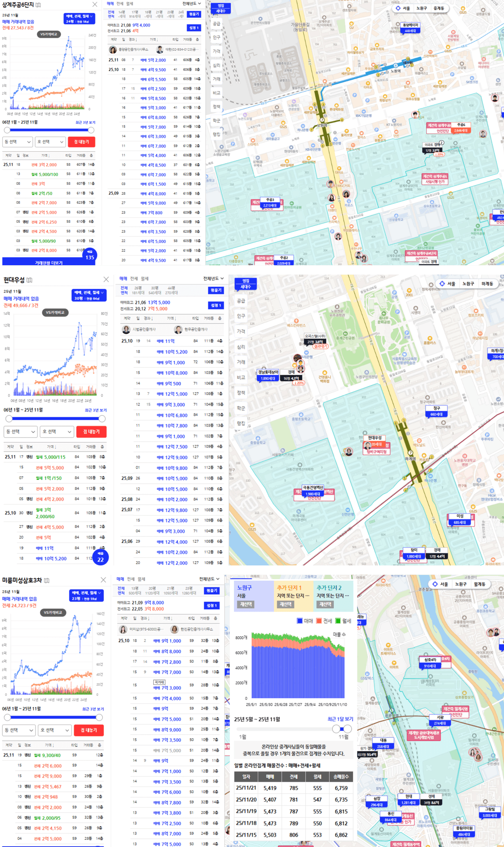Click right handle of 25년 5월~25년 11월 slider
504x847 pixels.
[x=347, y=729]
